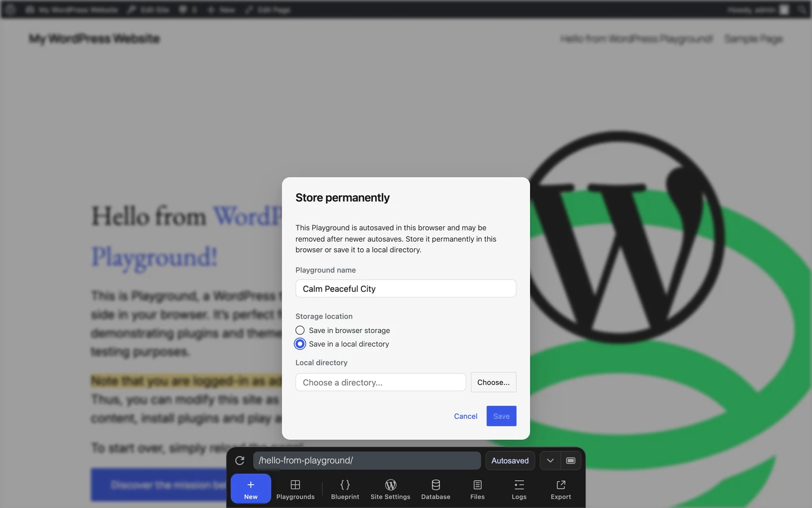Open the Database panel

tap(436, 489)
